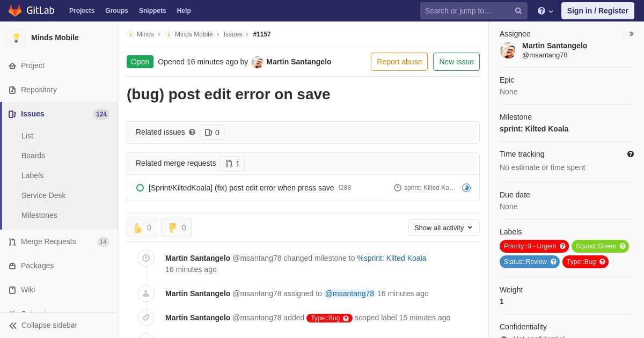Focus the Search or jump to field

[474, 11]
